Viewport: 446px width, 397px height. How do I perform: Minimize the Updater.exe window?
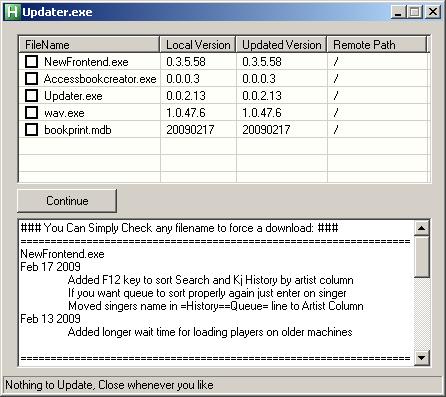tap(398, 12)
